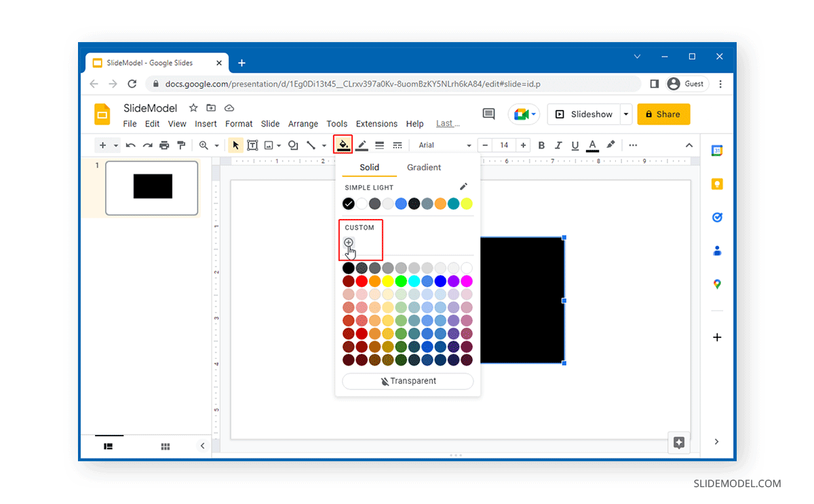Select the Text box tool
The image size is (814, 504).
pos(252,144)
